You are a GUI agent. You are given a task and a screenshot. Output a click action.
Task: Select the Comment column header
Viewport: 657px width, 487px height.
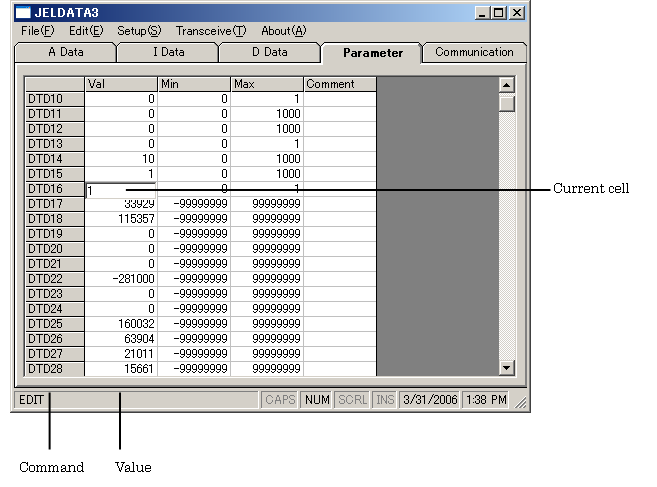(x=339, y=84)
